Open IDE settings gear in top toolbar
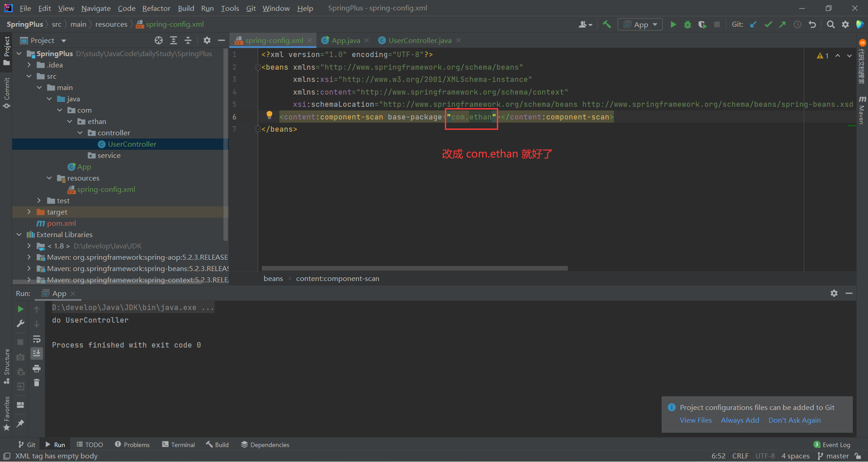Screen dimensions: 868x462 tap(845, 24)
